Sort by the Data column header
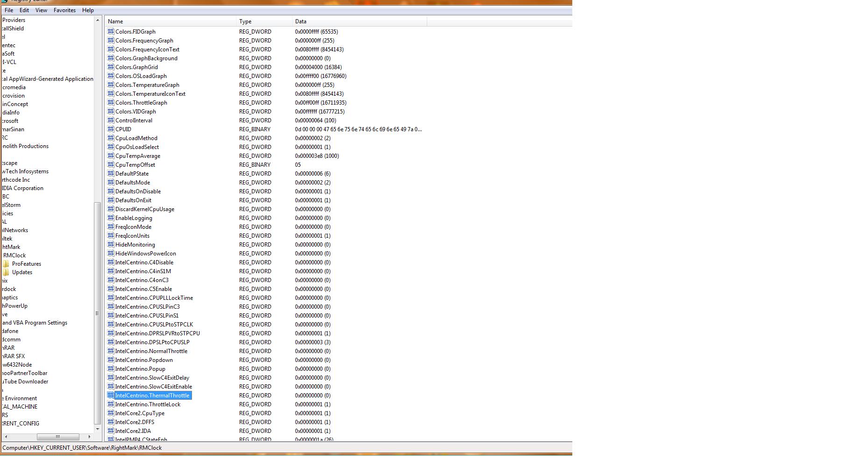Image resolution: width=868 pixels, height=460 pixels. [360, 21]
